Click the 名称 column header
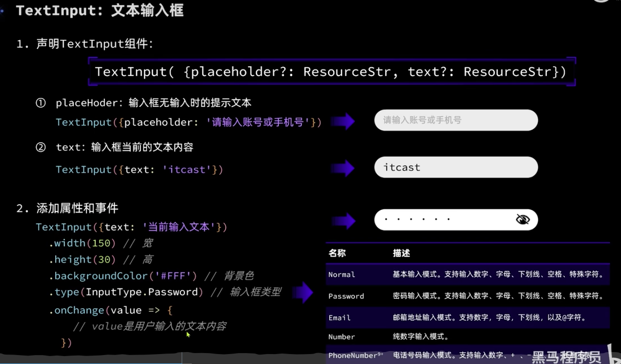Viewport: 621px width, 364px height. tap(337, 253)
